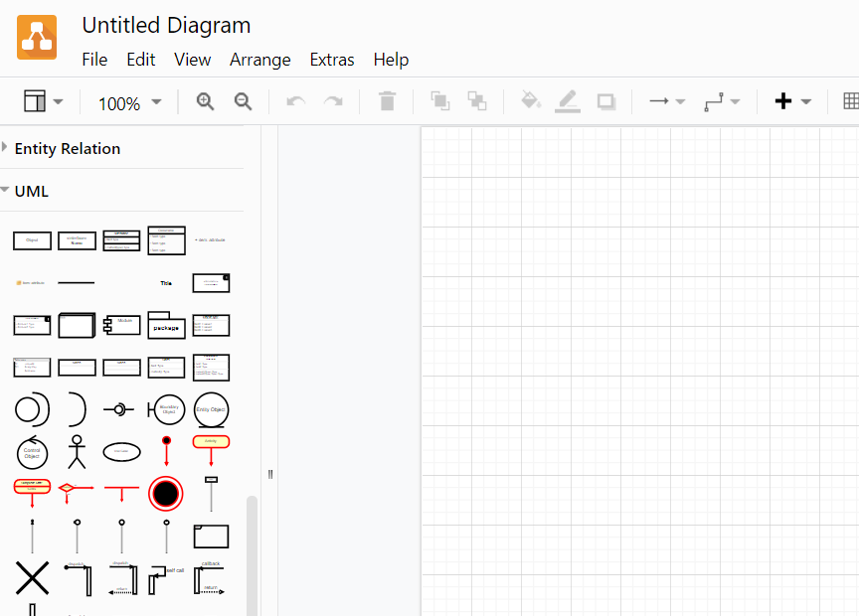Viewport: 859px width, 616px height.
Task: Click the undo arrow icon
Action: pyautogui.click(x=296, y=101)
